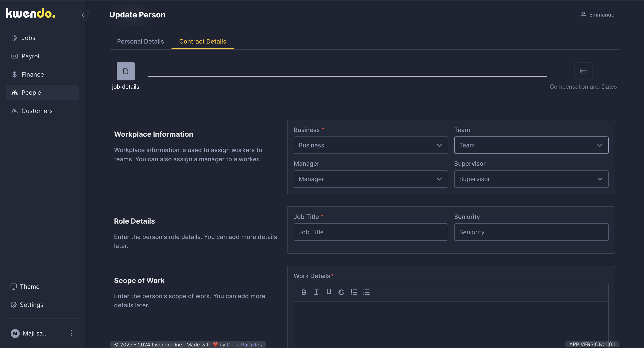The height and width of the screenshot is (348, 644).
Task: Click the Update Person heading
Action: [x=137, y=15]
